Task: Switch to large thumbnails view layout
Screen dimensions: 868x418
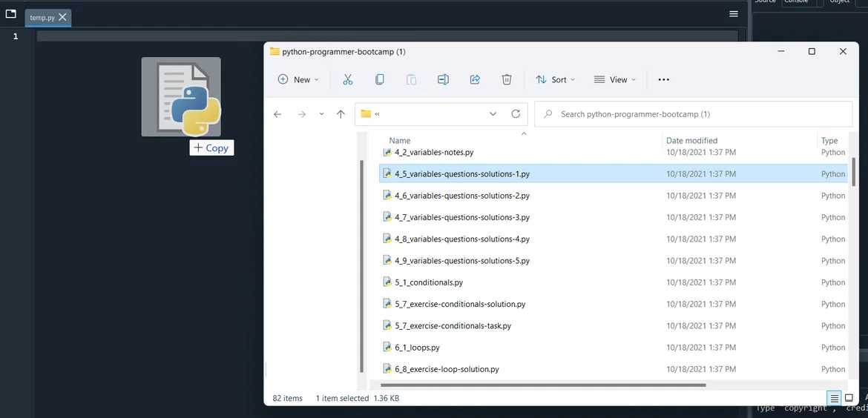Action: point(849,398)
